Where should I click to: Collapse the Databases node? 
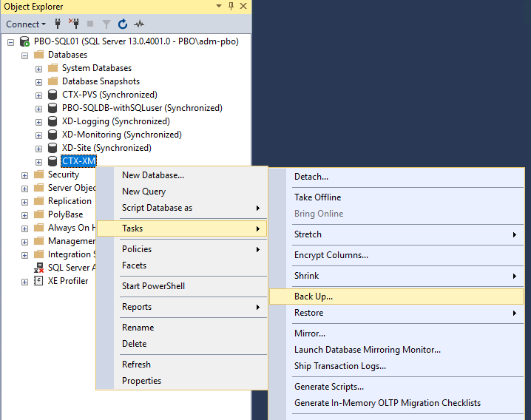pyautogui.click(x=24, y=55)
